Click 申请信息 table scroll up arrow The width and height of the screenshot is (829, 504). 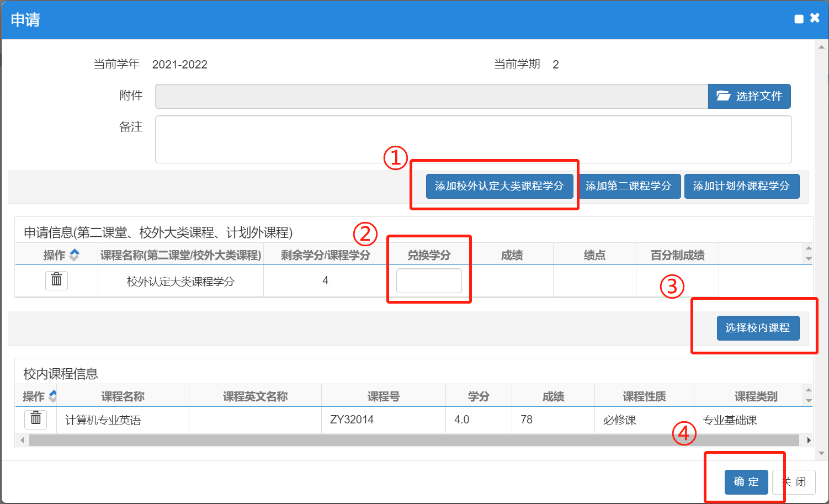(809, 248)
